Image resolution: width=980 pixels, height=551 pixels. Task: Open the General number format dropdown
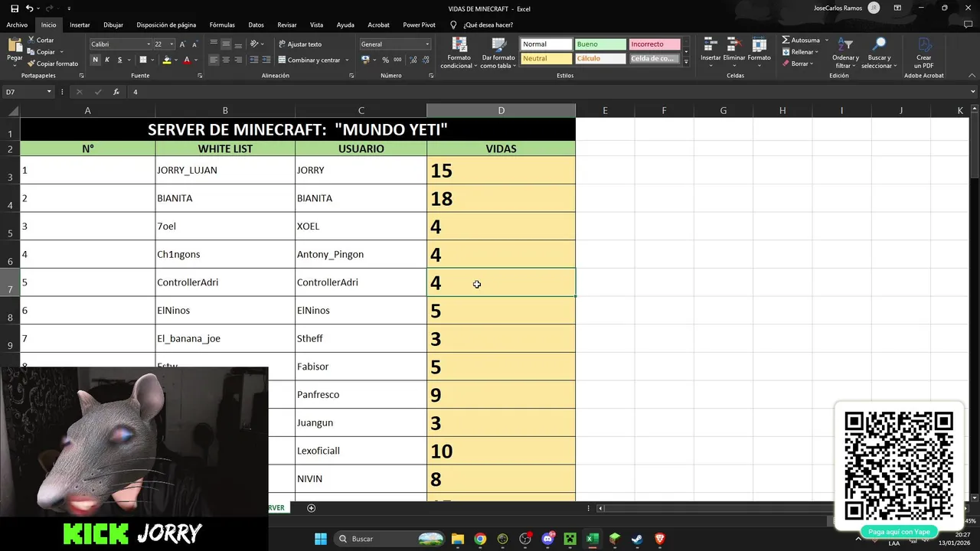point(427,44)
